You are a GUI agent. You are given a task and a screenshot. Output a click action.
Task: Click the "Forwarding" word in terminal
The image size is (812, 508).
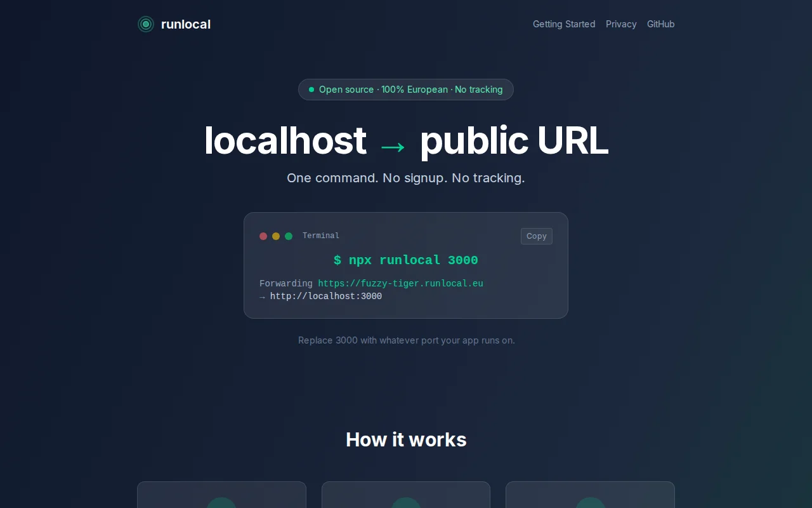pos(286,284)
